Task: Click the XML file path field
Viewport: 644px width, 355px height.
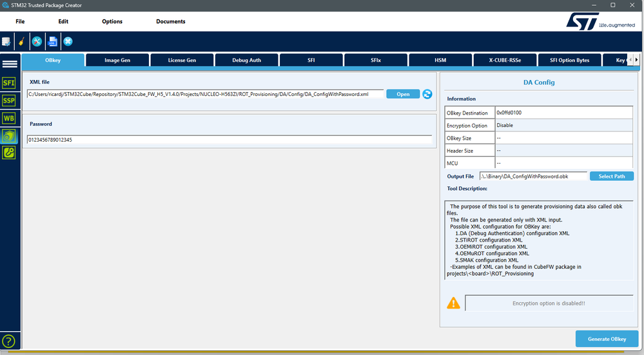Action: point(206,94)
